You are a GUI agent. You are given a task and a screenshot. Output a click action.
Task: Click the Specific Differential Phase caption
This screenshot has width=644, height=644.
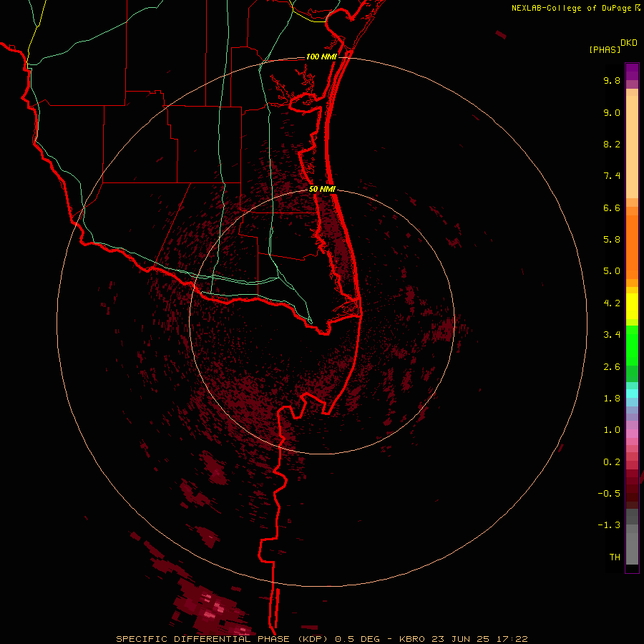(x=321, y=639)
